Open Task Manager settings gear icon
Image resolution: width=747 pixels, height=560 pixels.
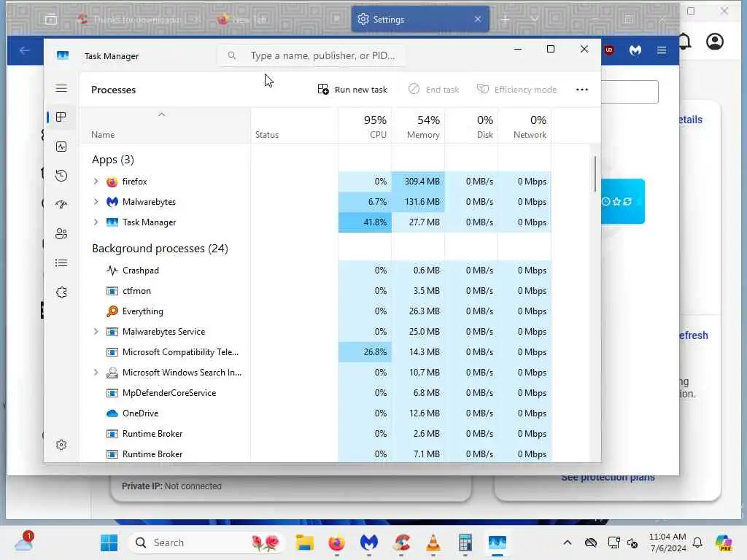click(x=61, y=445)
